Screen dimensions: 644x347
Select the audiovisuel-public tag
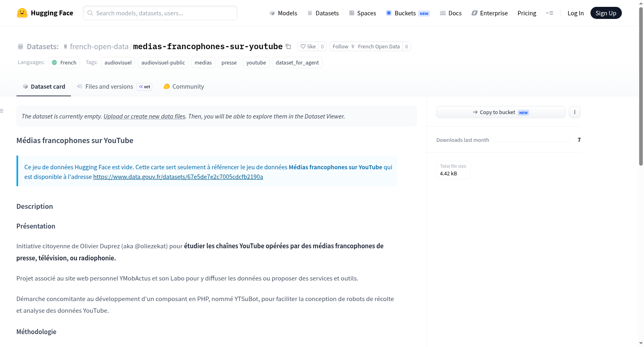pyautogui.click(x=163, y=62)
